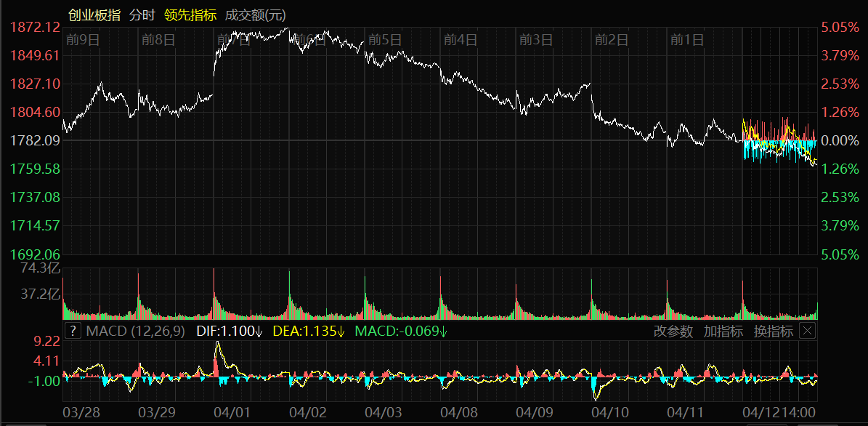Select the 前8日 day marker
Image resolution: width=868 pixels, height=426 pixels.
click(x=158, y=39)
